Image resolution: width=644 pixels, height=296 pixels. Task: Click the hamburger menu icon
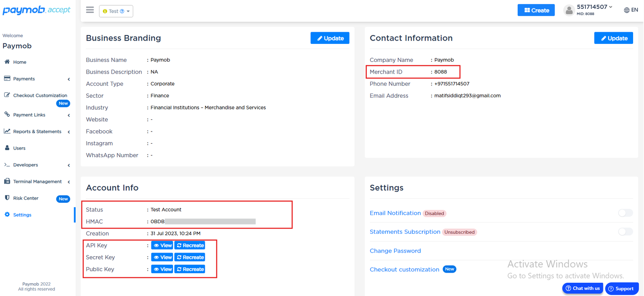[x=90, y=10]
